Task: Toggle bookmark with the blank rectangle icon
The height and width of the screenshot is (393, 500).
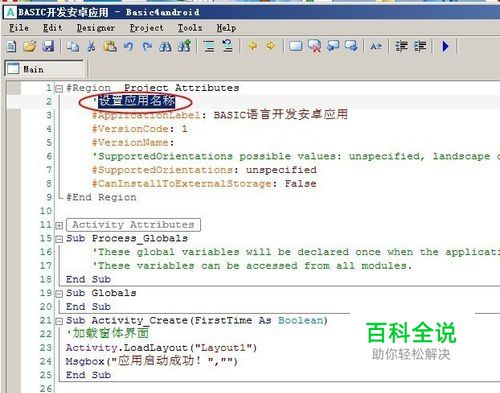Action: [296, 46]
